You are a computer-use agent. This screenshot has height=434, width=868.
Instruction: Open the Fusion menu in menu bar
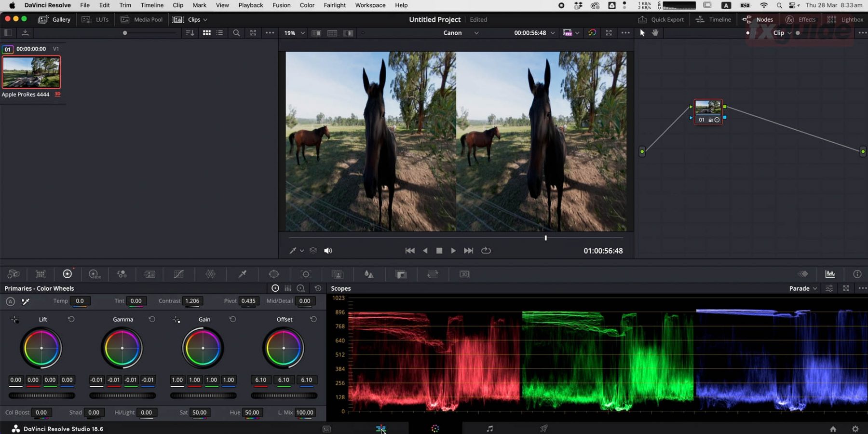pyautogui.click(x=281, y=5)
